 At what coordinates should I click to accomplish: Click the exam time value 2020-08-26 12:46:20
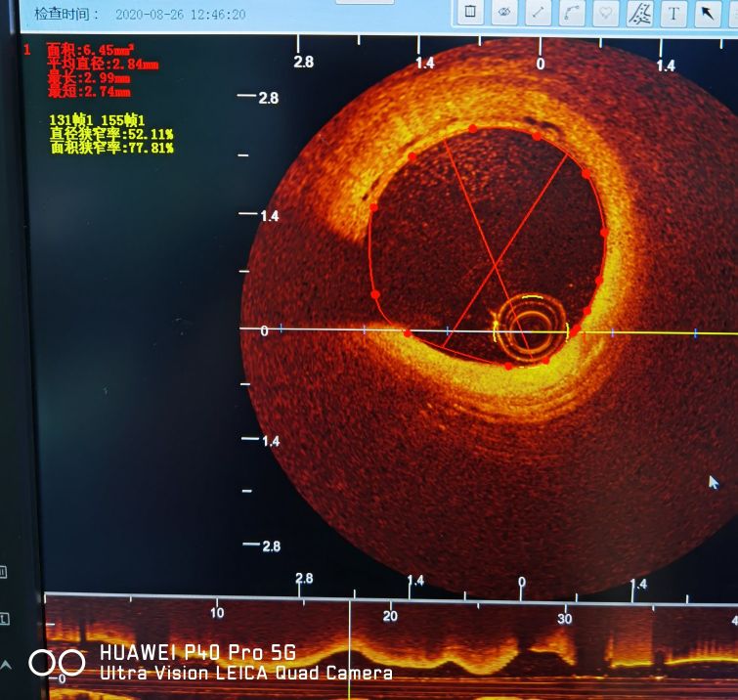[x=181, y=15]
